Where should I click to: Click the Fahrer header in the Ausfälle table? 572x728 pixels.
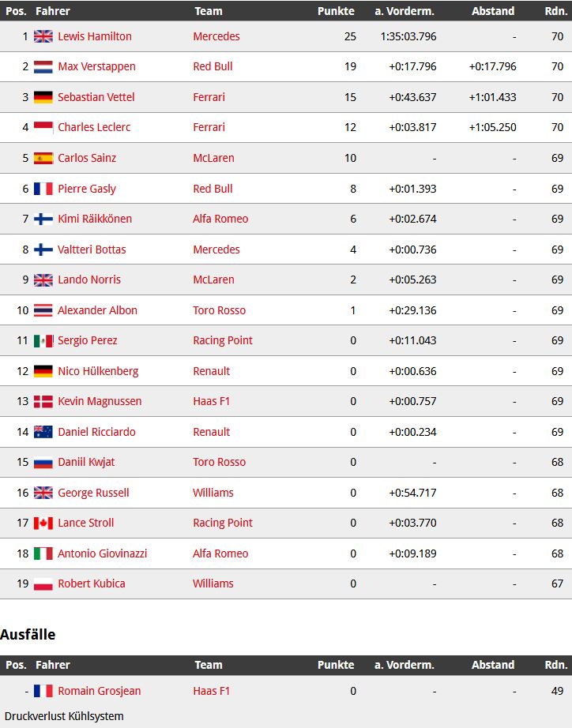point(52,665)
